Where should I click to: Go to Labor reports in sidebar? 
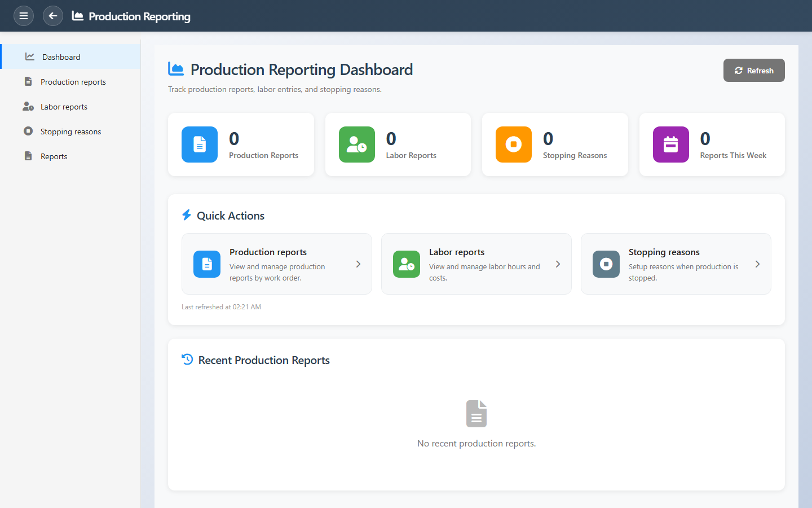pos(64,107)
